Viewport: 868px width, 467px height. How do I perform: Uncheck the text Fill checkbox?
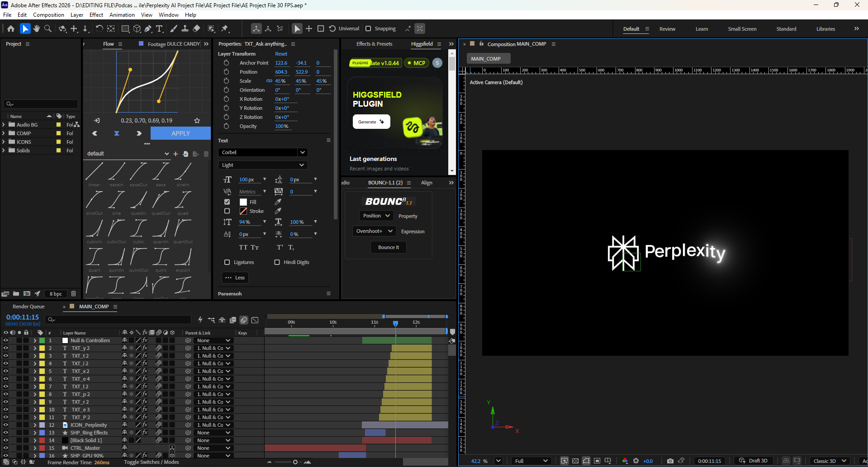(x=227, y=202)
